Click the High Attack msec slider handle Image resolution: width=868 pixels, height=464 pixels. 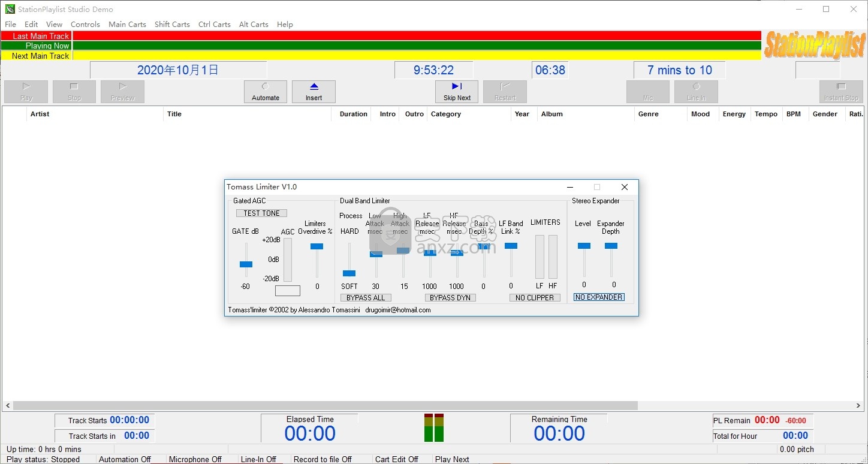pos(403,251)
